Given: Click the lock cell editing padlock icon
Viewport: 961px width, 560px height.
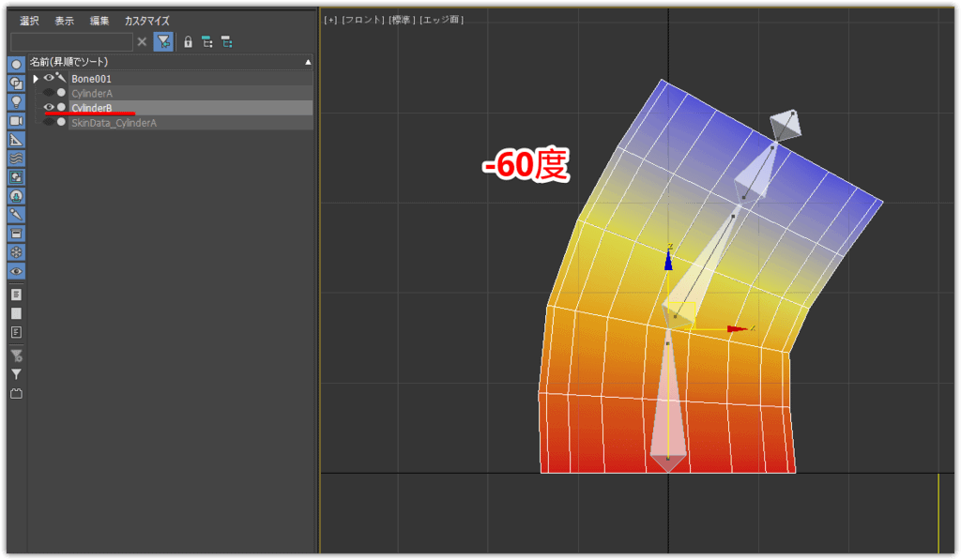Looking at the screenshot, I should 188,42.
